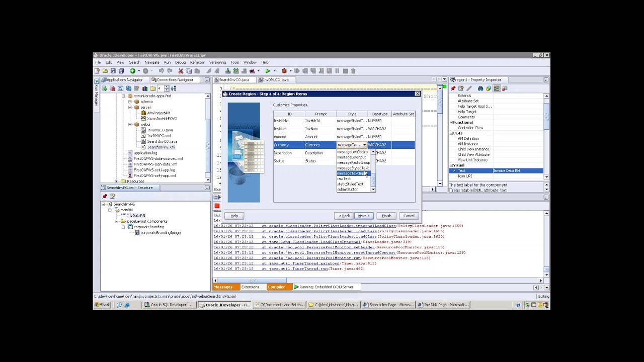Collapse the pageLayout Components node
Viewport: 644px width, 362px height.
(117, 221)
